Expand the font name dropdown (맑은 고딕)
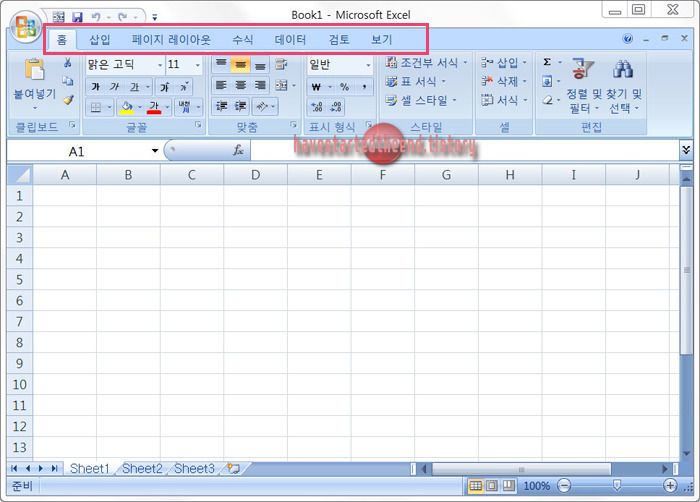Image resolution: width=700 pixels, height=502 pixels. click(x=160, y=65)
